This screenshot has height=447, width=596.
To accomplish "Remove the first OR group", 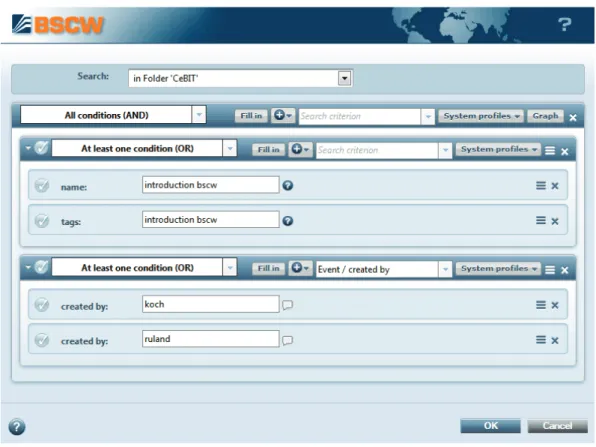I will pos(565,152).
